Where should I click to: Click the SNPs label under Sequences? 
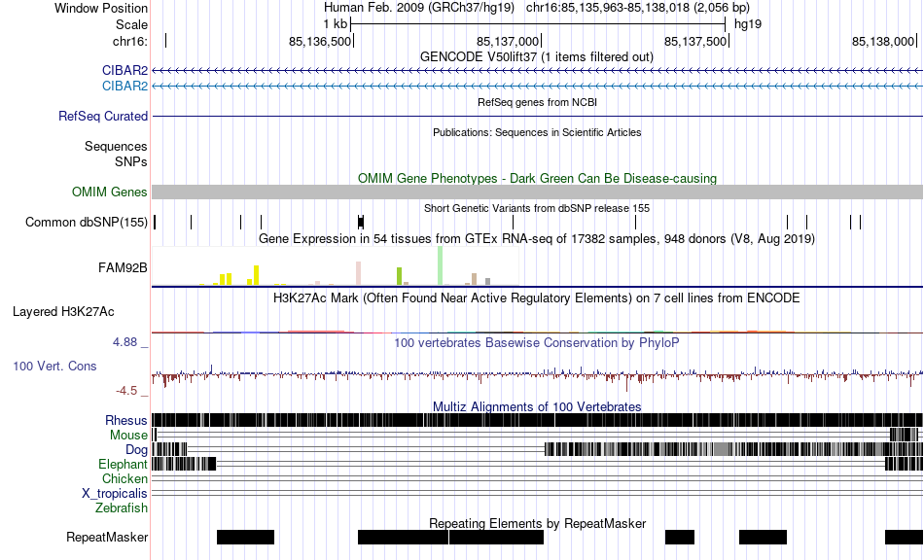[131, 161]
